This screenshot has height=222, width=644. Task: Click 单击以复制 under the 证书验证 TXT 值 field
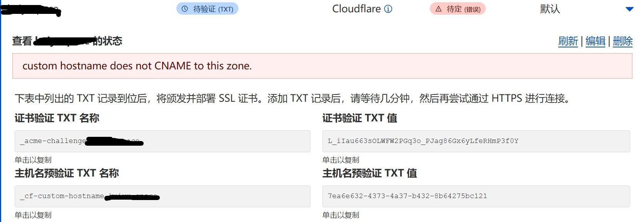[x=341, y=160]
